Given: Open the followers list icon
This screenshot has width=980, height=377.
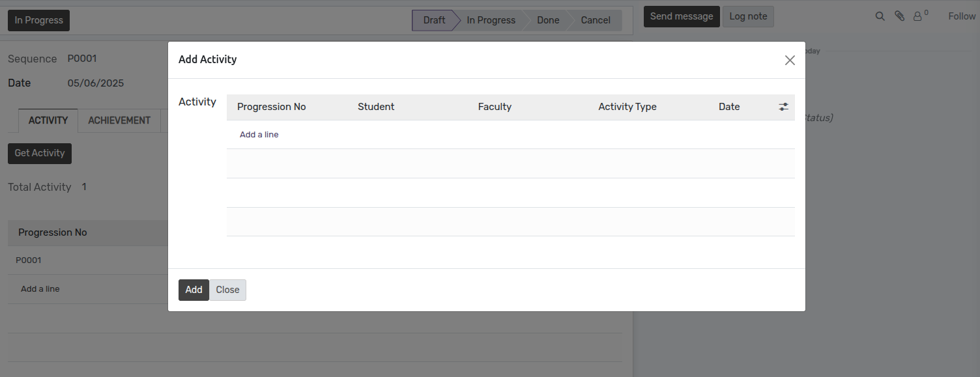Looking at the screenshot, I should [919, 16].
